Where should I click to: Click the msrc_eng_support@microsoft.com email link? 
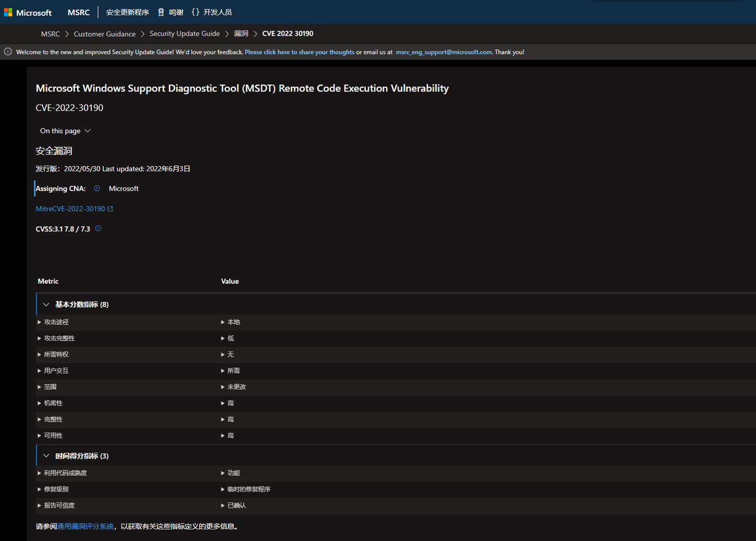click(x=444, y=52)
